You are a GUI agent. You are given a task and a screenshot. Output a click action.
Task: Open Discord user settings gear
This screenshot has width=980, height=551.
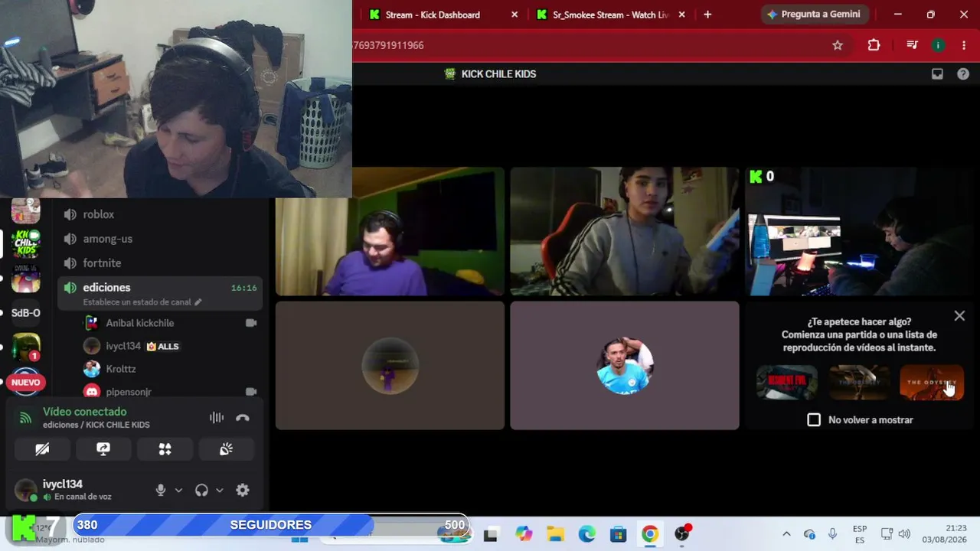[x=243, y=491]
